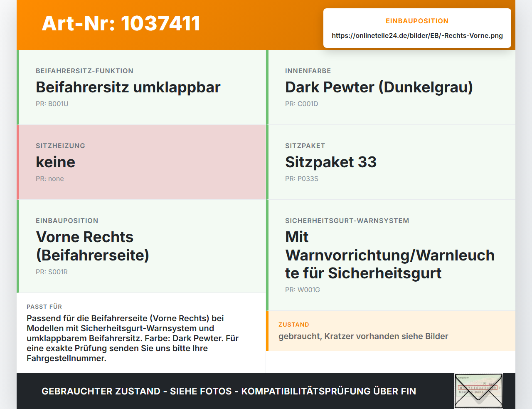Click the EINBAUPOSITION label in the left card
The height and width of the screenshot is (409, 532).
pos(67,221)
